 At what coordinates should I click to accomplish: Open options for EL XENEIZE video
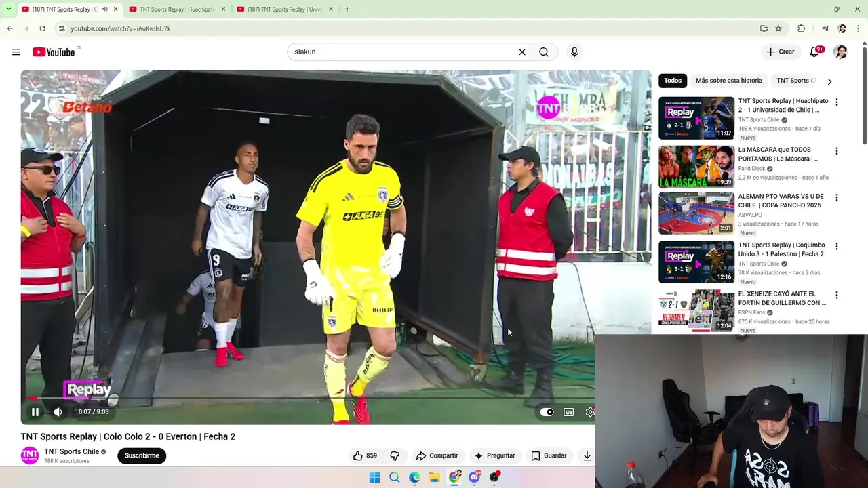836,296
